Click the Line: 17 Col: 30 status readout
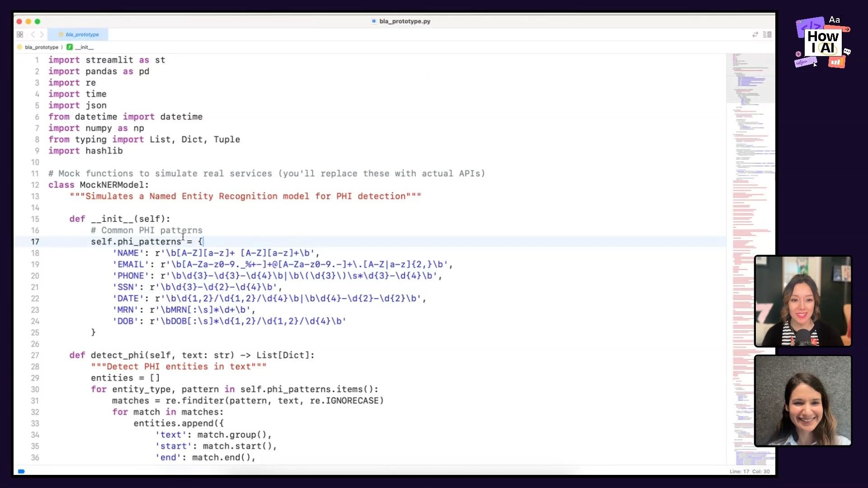 [750, 471]
